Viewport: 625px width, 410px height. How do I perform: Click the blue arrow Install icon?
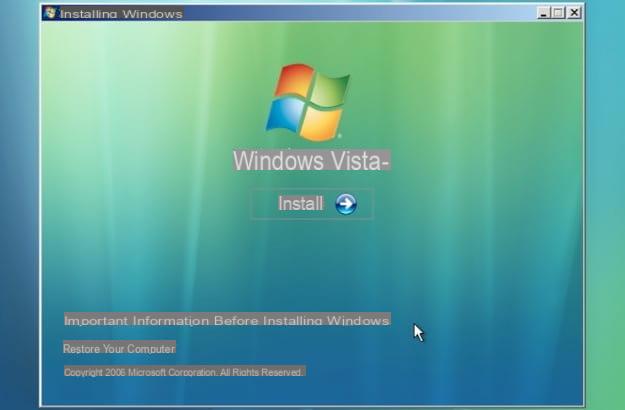point(346,204)
